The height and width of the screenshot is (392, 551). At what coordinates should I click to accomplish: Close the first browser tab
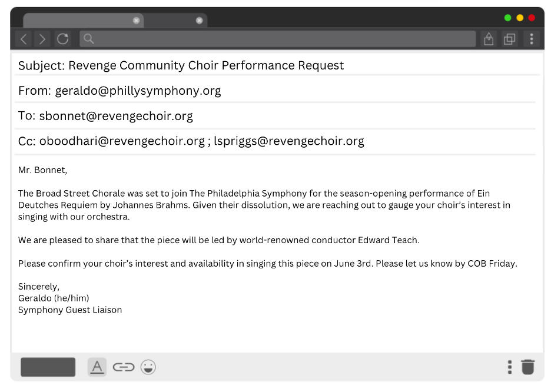point(137,21)
